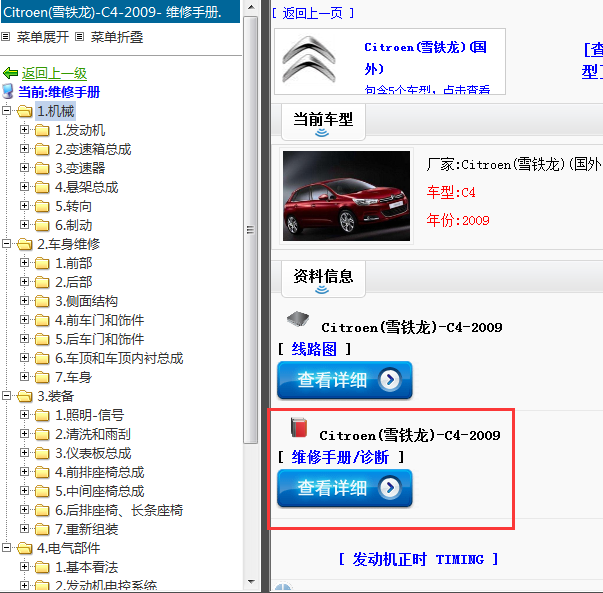Click the 当前:维修手册 computer icon
This screenshot has width=603, height=593.
tap(8, 92)
